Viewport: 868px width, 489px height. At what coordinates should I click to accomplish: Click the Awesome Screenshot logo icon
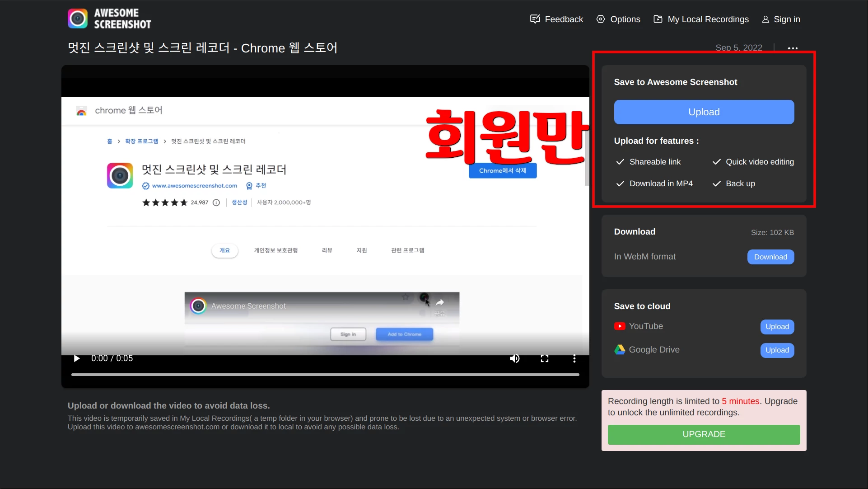point(78,19)
